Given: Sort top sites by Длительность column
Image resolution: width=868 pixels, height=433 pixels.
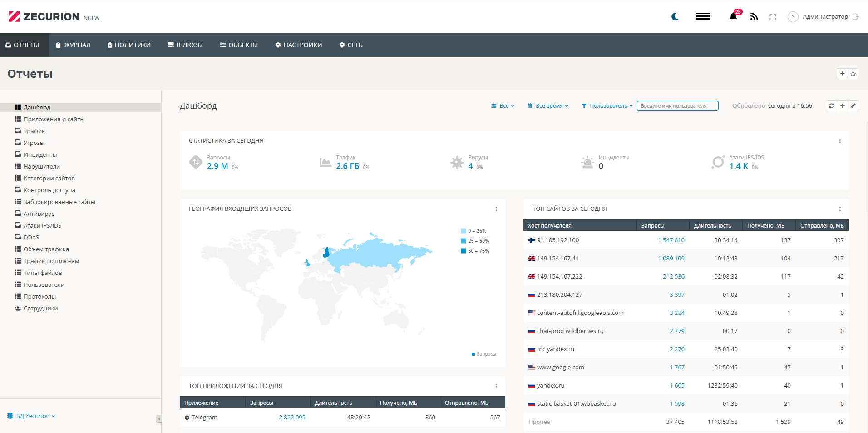Looking at the screenshot, I should [x=716, y=225].
